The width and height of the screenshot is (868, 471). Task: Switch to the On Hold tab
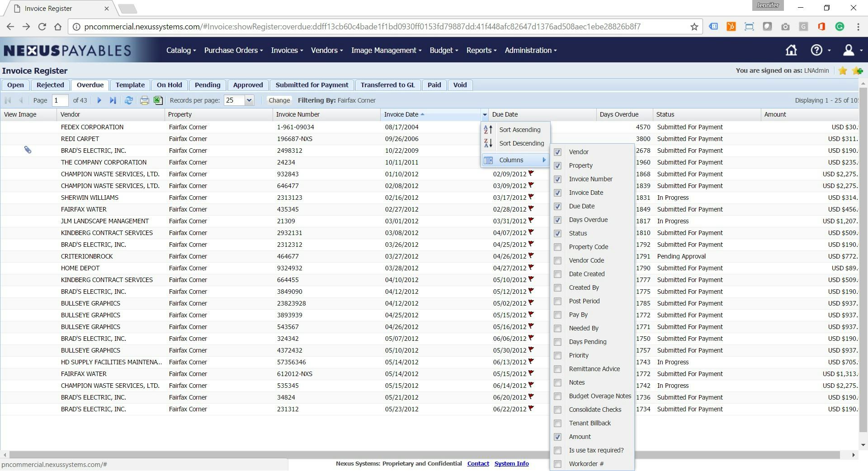[169, 85]
